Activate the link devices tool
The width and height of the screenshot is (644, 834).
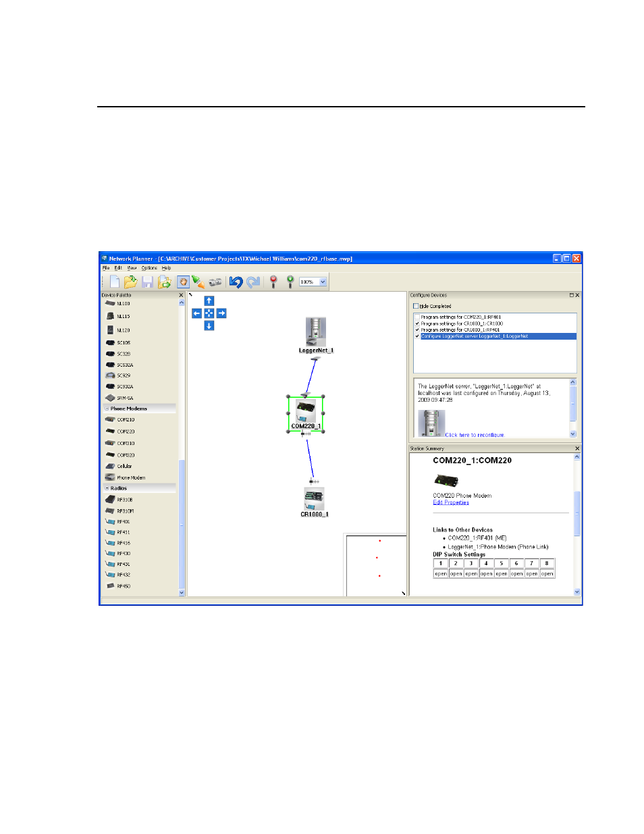198,282
